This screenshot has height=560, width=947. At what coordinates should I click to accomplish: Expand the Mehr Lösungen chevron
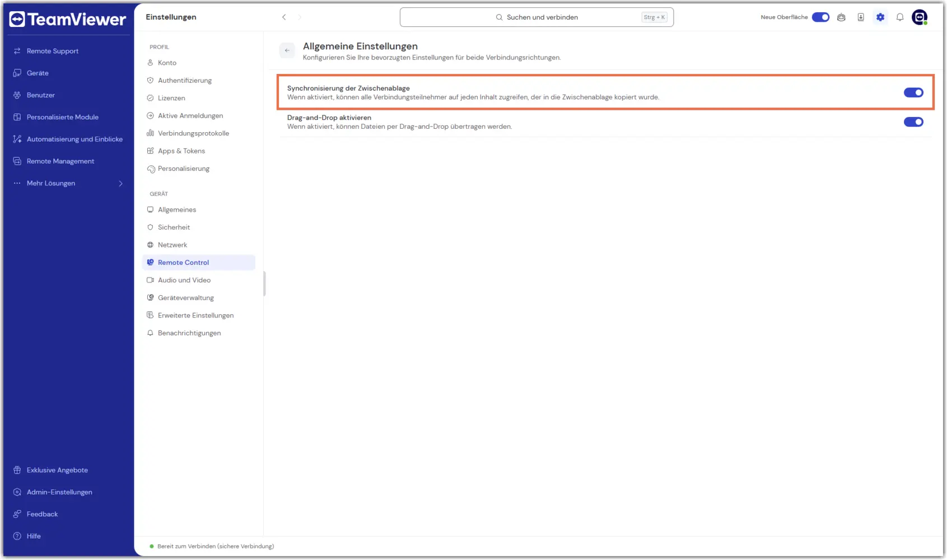(x=120, y=183)
